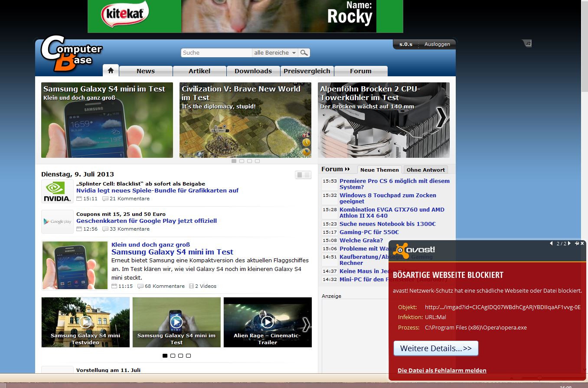This screenshot has height=388, width=588.
Task: Select second featured carousel page dot
Action: (x=242, y=161)
